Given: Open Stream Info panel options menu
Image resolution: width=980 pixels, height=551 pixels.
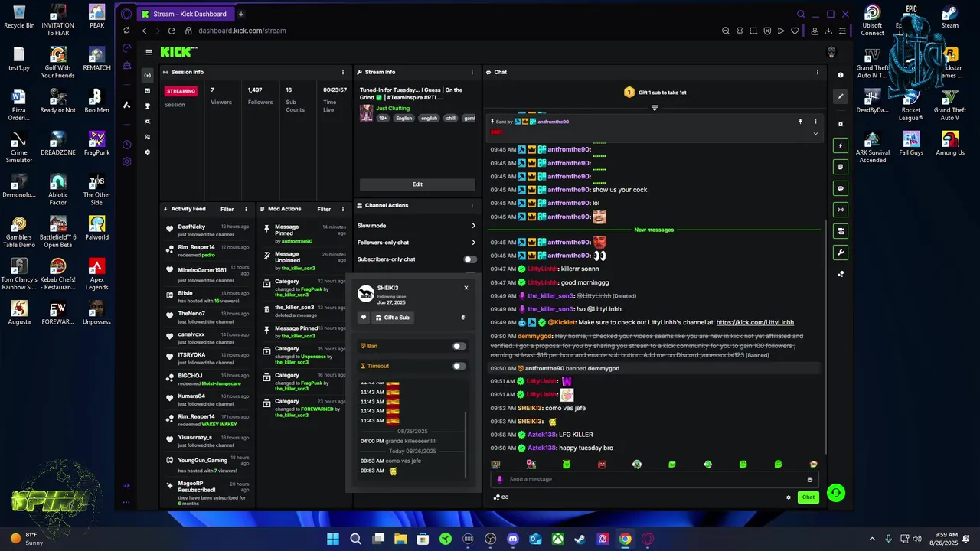Looking at the screenshot, I should coord(472,72).
